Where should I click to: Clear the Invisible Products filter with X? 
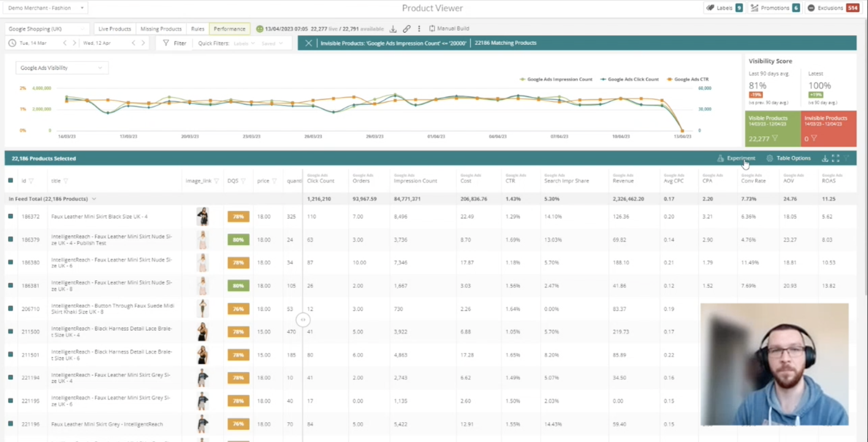pyautogui.click(x=308, y=43)
